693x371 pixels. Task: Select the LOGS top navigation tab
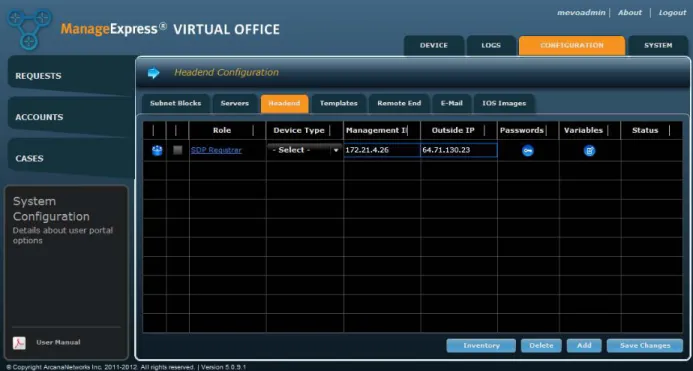coord(491,46)
